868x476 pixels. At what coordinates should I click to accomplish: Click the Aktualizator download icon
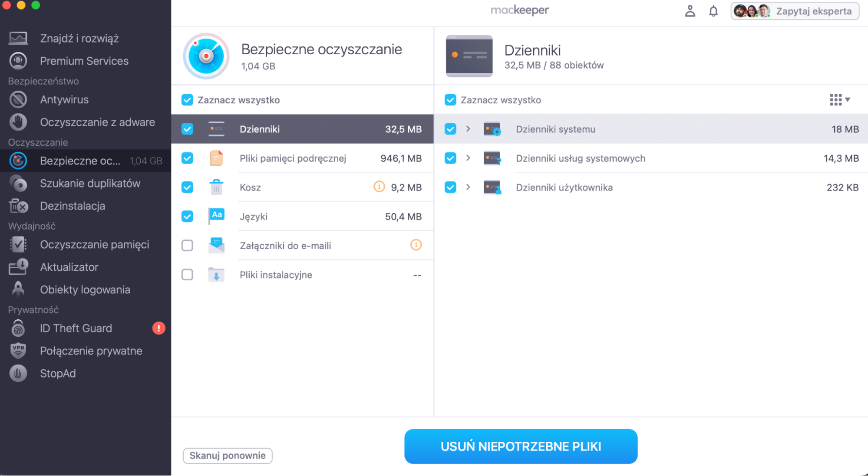18,267
